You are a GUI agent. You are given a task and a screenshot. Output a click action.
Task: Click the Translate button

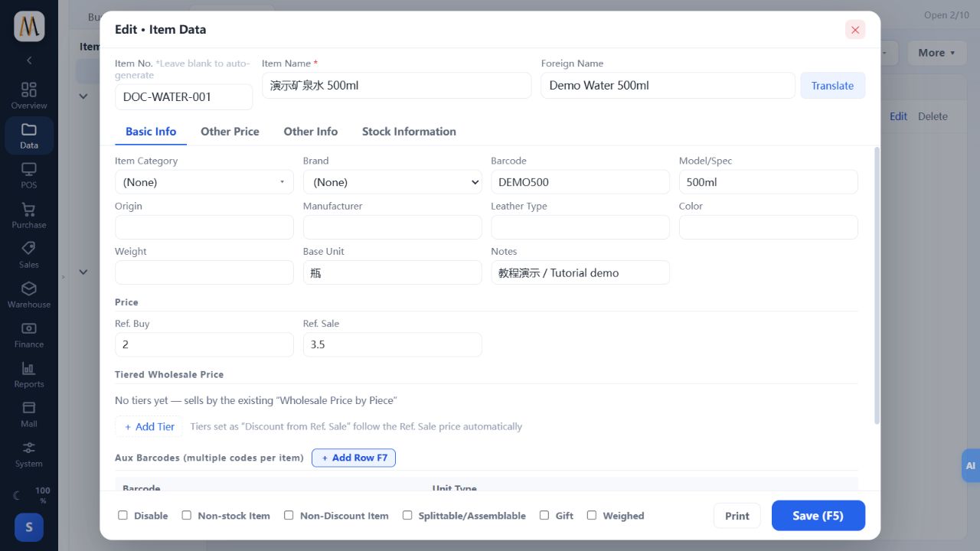832,86
